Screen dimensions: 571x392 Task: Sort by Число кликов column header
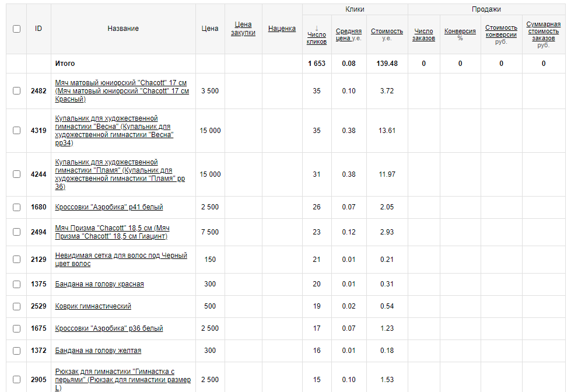click(x=317, y=38)
